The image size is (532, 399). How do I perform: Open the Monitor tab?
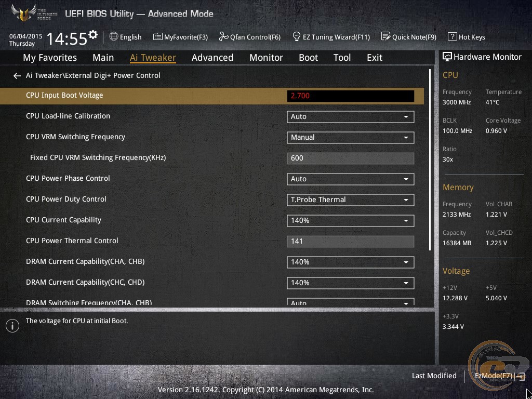[x=266, y=58]
